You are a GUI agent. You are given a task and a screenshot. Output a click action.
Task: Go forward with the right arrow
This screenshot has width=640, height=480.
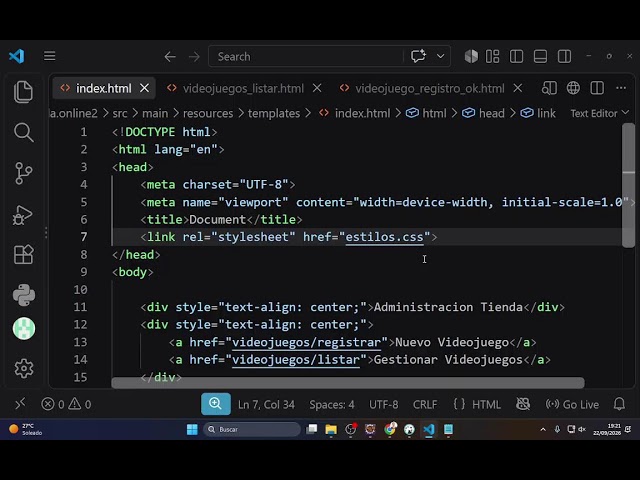[x=194, y=56]
